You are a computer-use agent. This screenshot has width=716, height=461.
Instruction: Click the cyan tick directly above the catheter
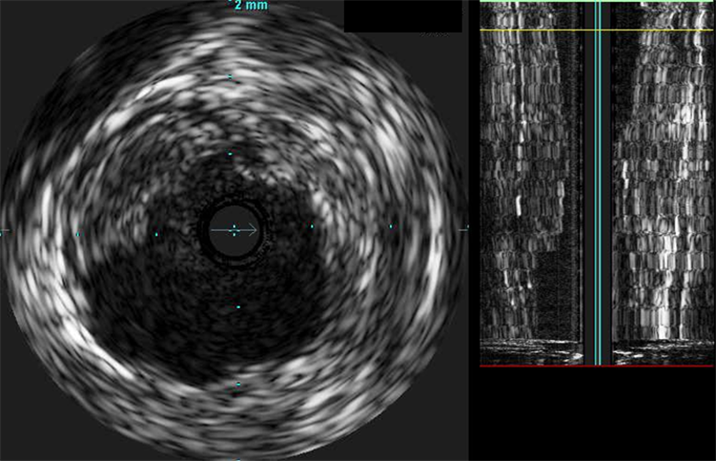tap(231, 154)
